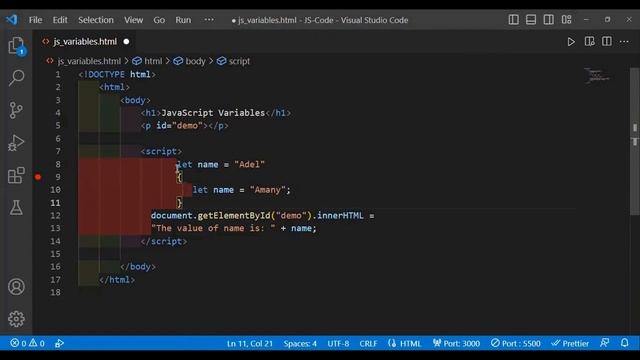640x360 pixels.
Task: Toggle the breakpoint on line 9
Action: click(x=38, y=177)
